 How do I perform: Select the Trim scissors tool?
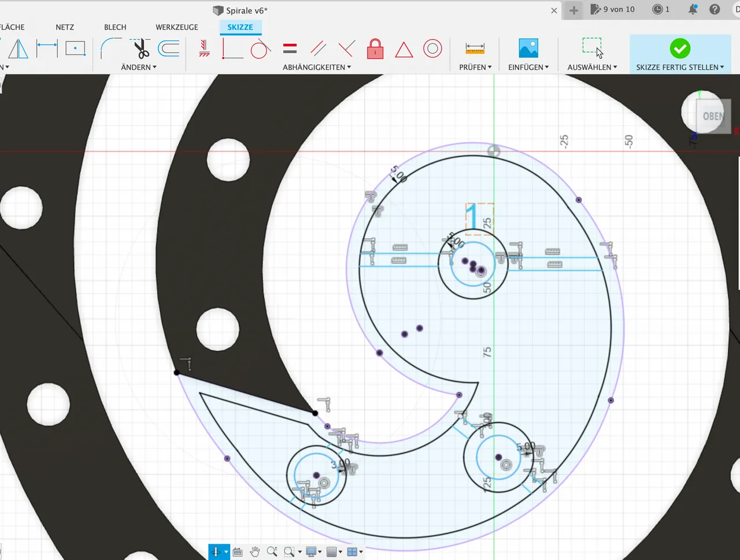pyautogui.click(x=141, y=49)
